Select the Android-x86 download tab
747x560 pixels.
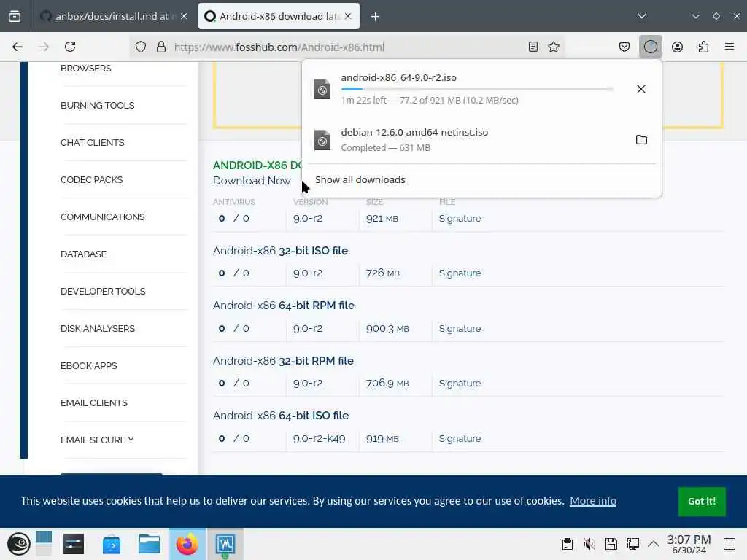pos(279,16)
